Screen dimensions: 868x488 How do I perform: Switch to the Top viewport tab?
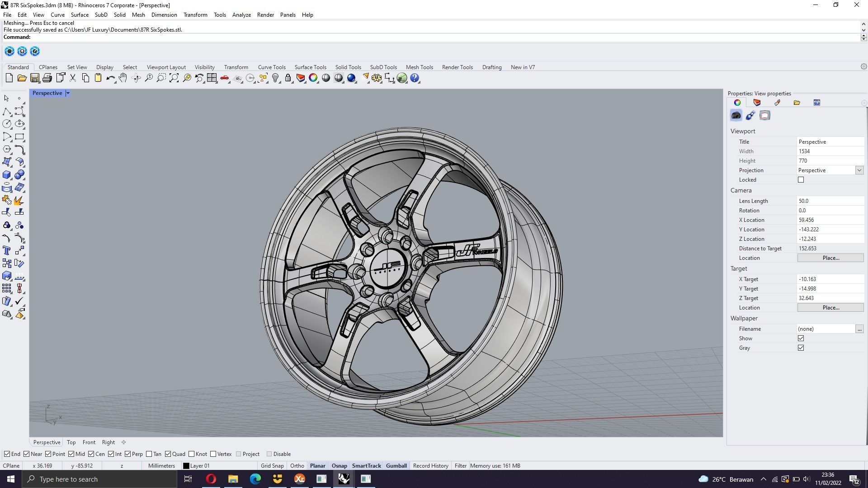click(x=71, y=442)
